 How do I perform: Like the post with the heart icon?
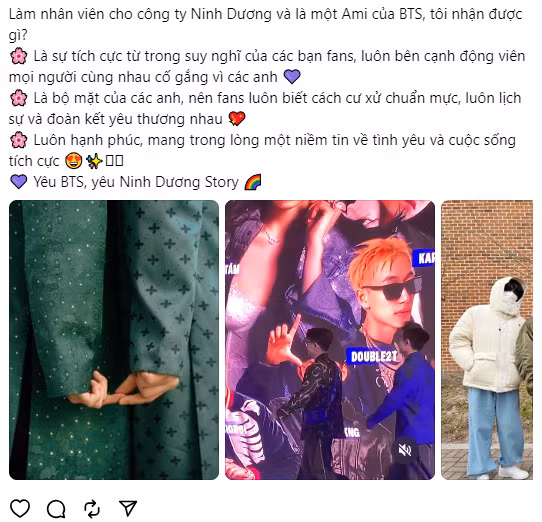[20, 508]
